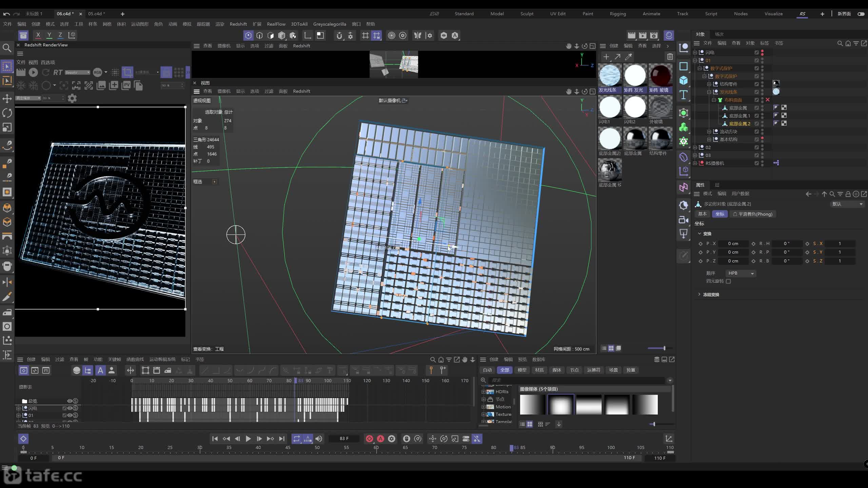
Task: Expand the 02 object in hierarchy
Action: click(x=695, y=147)
